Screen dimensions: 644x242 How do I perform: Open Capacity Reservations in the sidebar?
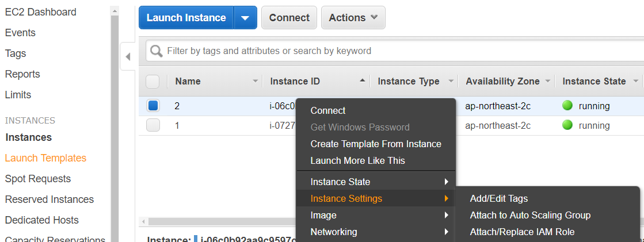(x=55, y=240)
